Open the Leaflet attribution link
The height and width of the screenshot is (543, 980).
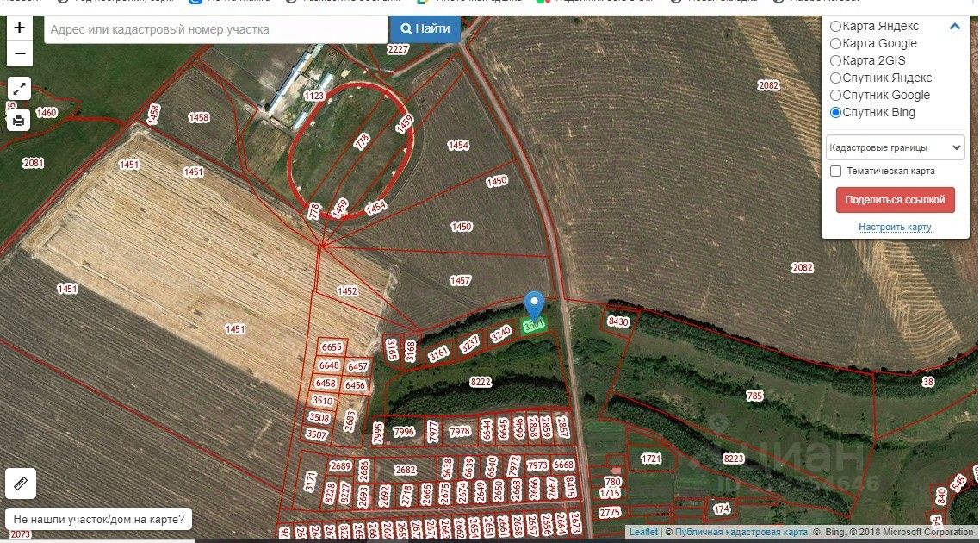pyautogui.click(x=643, y=532)
